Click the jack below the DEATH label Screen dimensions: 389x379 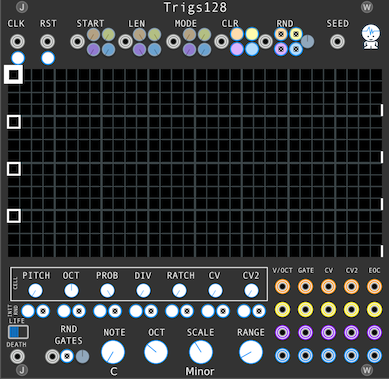point(17,357)
